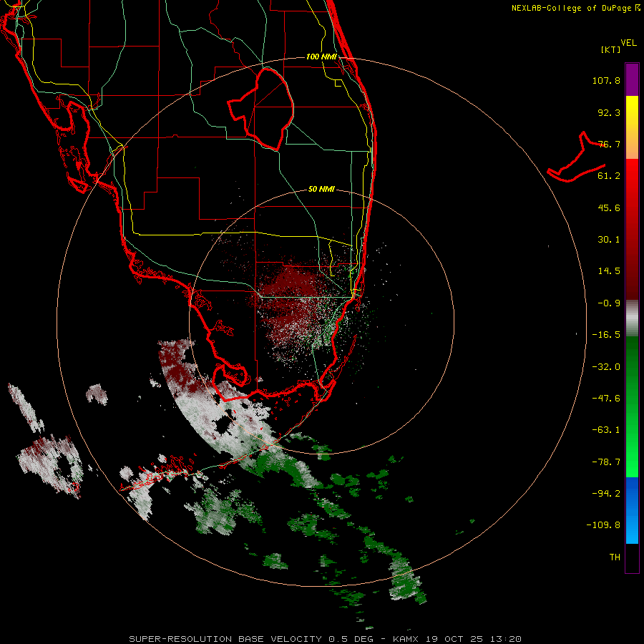Click the 45.6 legend value
This screenshot has width=644, height=644.
609,208
